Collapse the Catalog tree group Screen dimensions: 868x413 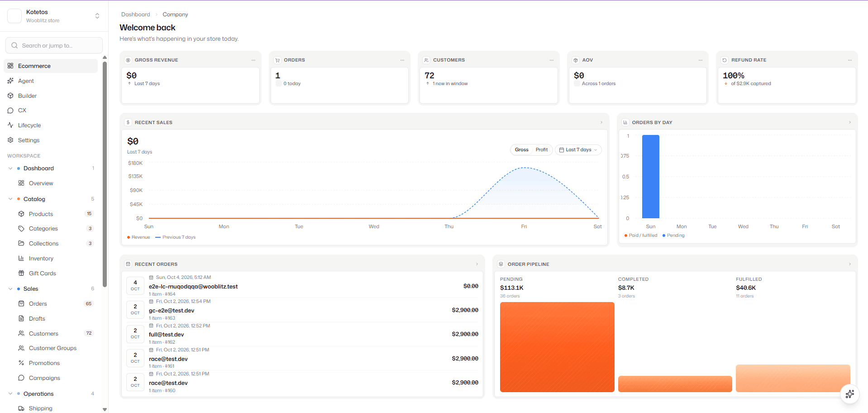[10, 199]
